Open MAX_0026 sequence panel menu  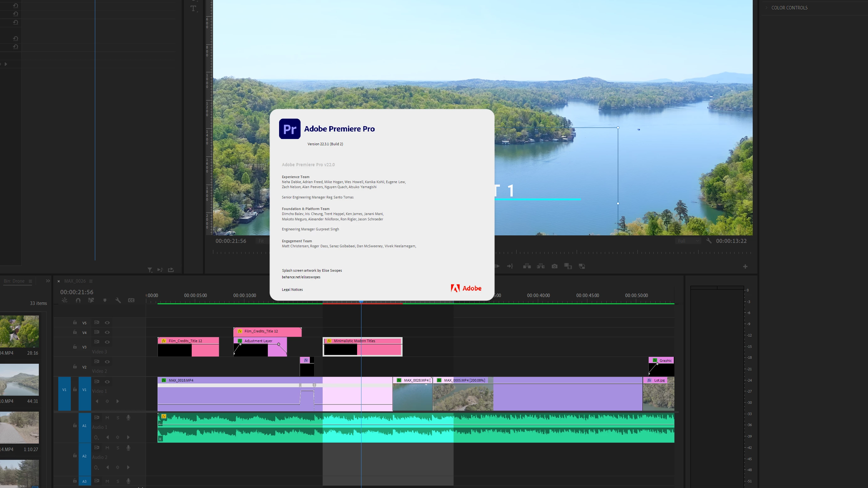(x=91, y=281)
